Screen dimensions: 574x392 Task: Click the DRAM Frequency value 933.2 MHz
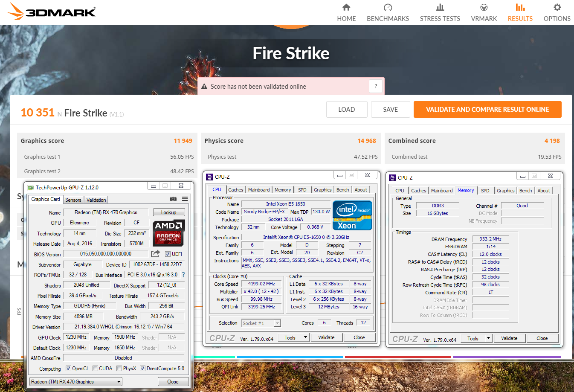pos(490,239)
